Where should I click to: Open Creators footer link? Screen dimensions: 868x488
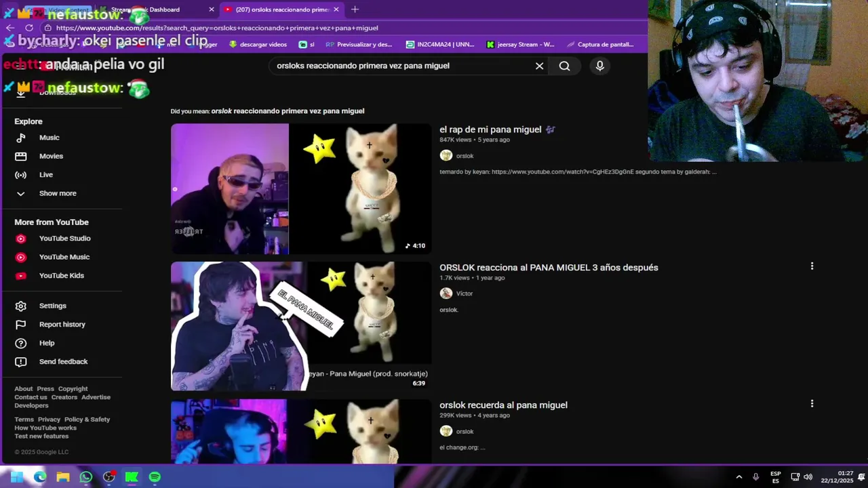[64, 397]
